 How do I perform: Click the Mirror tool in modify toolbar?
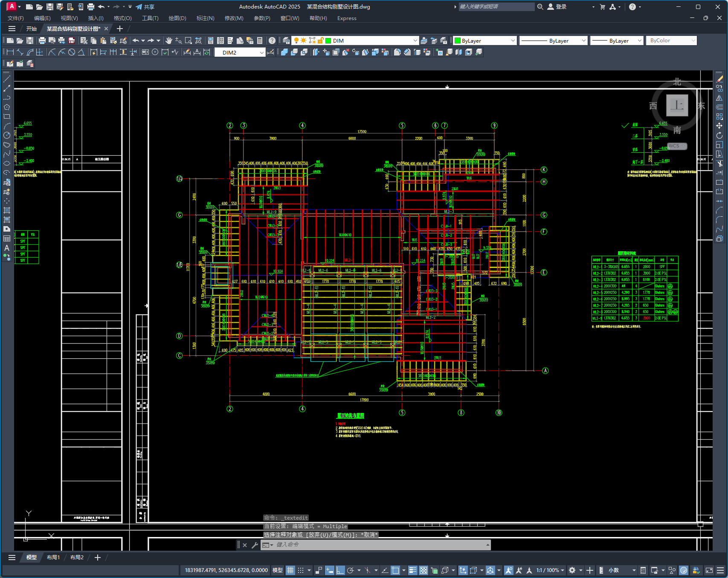coord(719,98)
